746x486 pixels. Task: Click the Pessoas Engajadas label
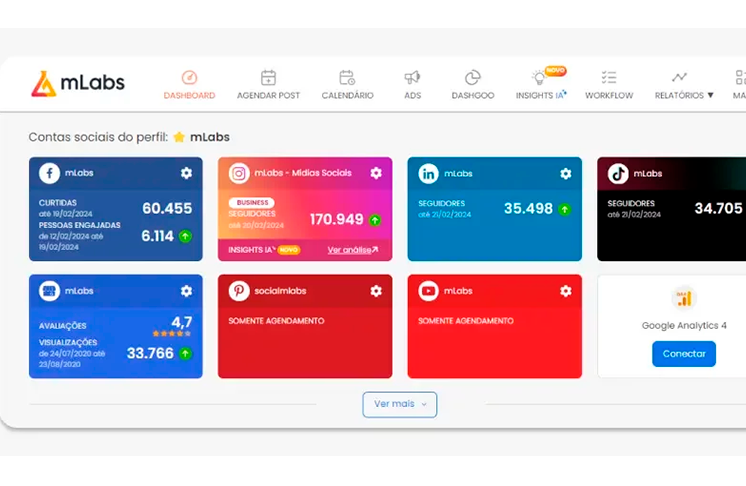(79, 225)
